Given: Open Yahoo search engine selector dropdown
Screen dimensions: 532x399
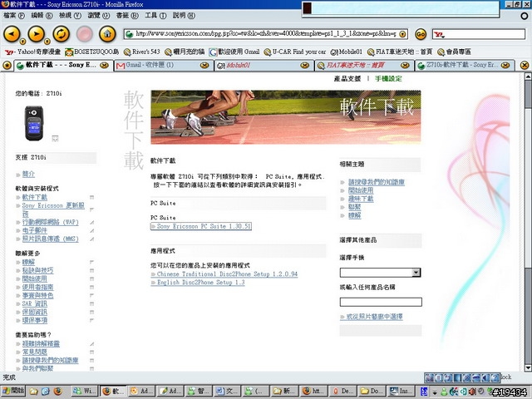Looking at the screenshot, I should pos(440,34).
